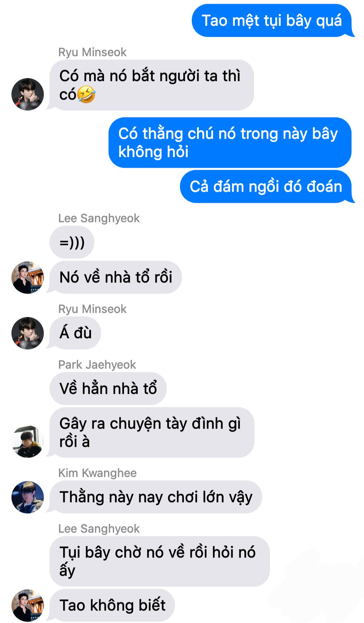Tap Lee Sanghyeok's avatar beside "Tao không biết"
This screenshot has width=364, height=623.
[28, 605]
